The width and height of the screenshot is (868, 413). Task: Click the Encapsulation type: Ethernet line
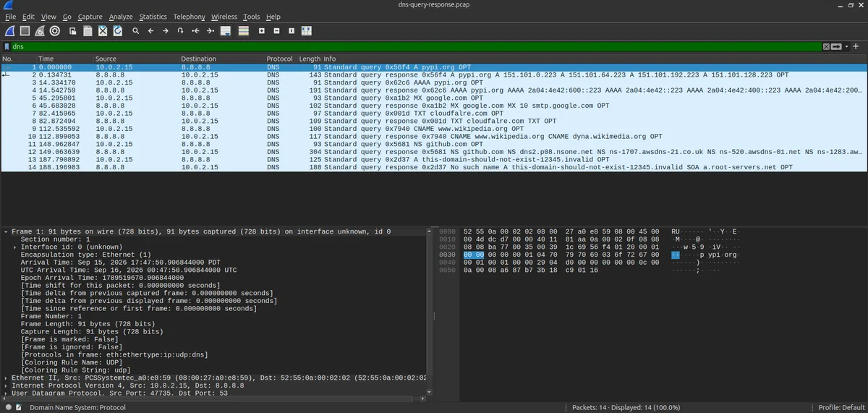click(85, 255)
